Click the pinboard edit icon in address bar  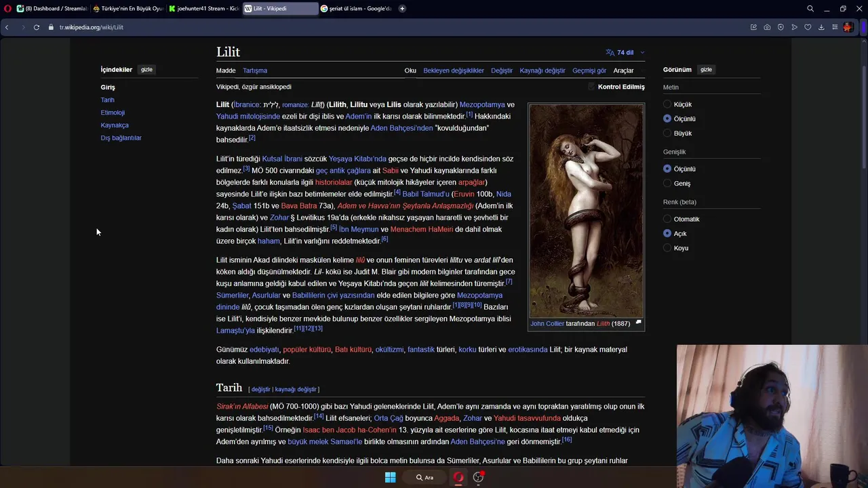click(x=753, y=27)
